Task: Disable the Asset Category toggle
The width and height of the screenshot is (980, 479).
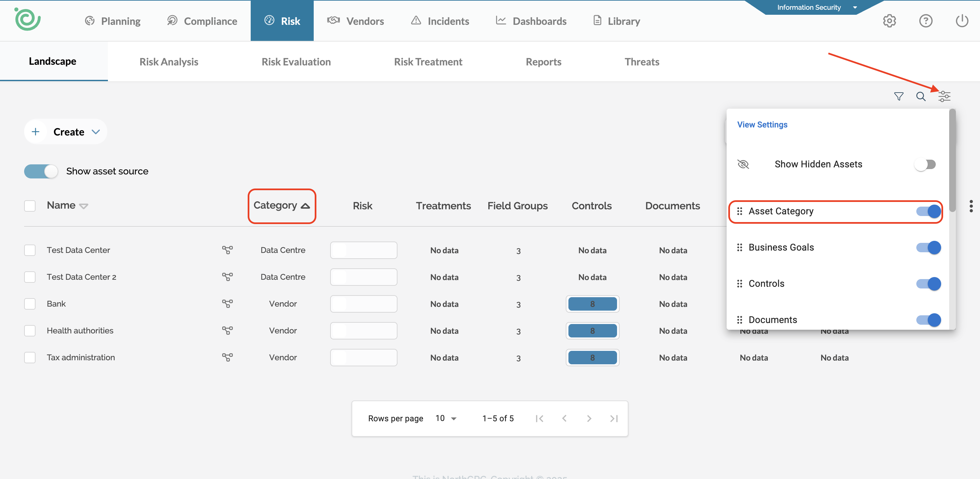Action: [928, 211]
